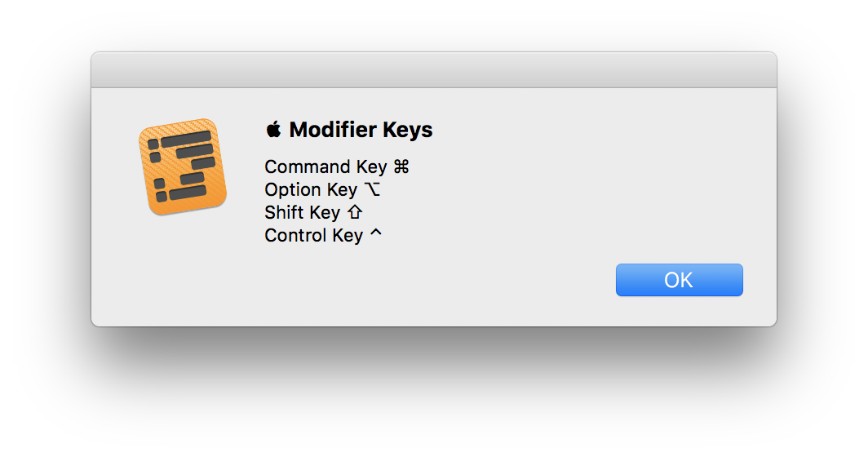The height and width of the screenshot is (457, 868).
Task: Click the word "Shift" in the list
Action: (x=284, y=213)
